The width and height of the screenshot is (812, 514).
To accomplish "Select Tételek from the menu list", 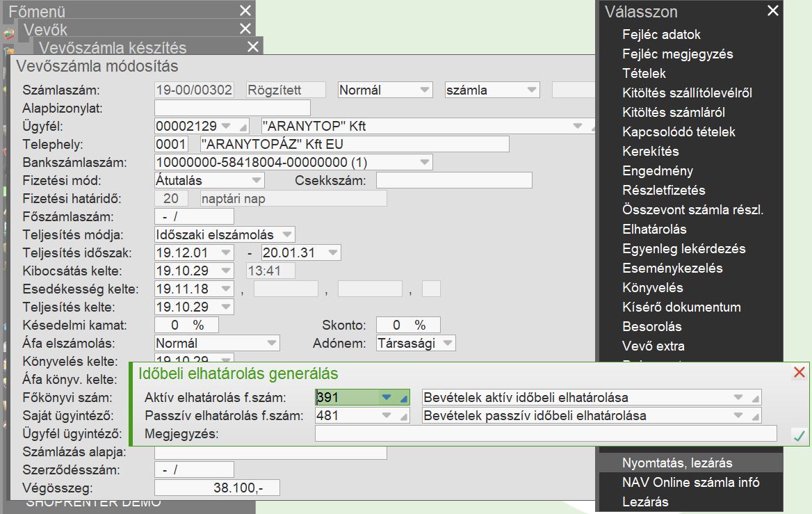I will coord(644,73).
